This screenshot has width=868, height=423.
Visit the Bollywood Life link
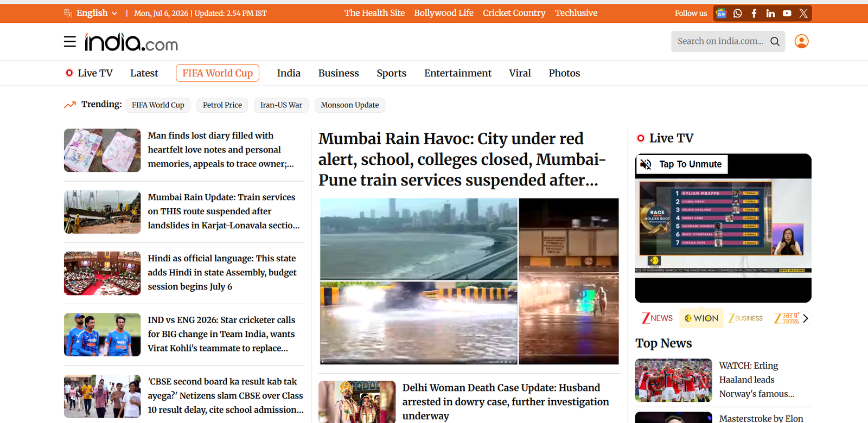point(444,13)
